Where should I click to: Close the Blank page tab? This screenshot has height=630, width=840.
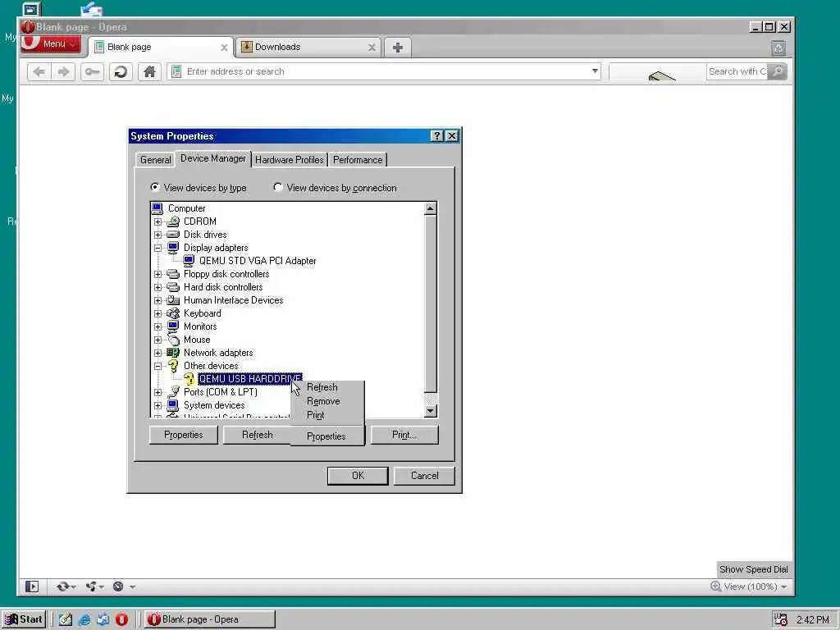224,48
